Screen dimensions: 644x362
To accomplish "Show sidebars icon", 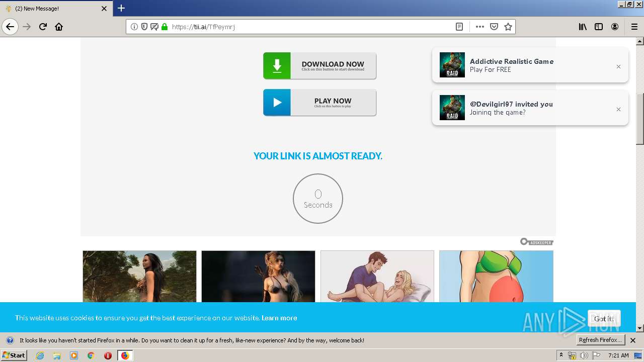I will pyautogui.click(x=599, y=27).
